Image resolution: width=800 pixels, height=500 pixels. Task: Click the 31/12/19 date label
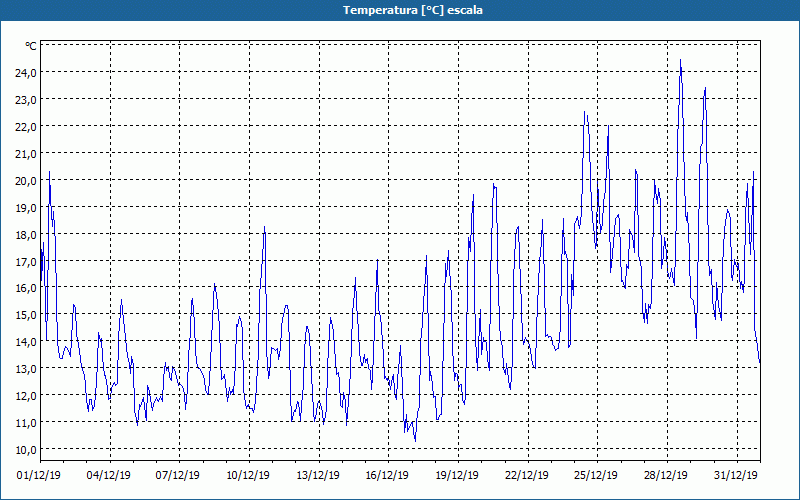(x=736, y=475)
